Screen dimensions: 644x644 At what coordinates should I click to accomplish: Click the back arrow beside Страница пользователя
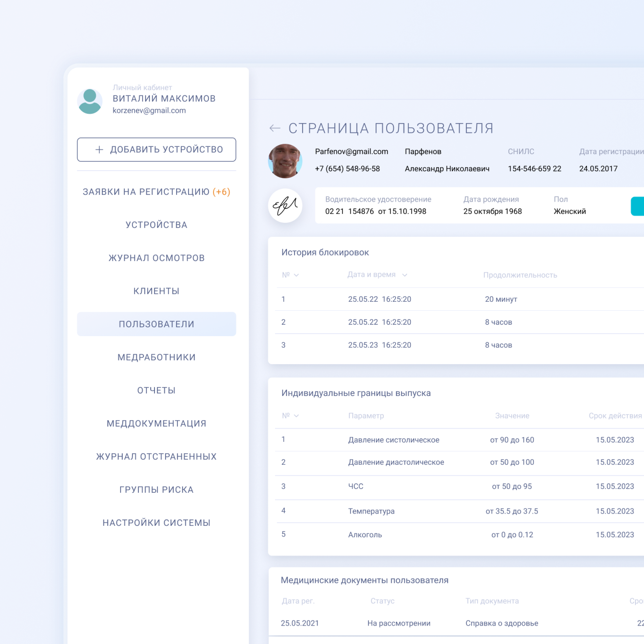click(x=275, y=128)
